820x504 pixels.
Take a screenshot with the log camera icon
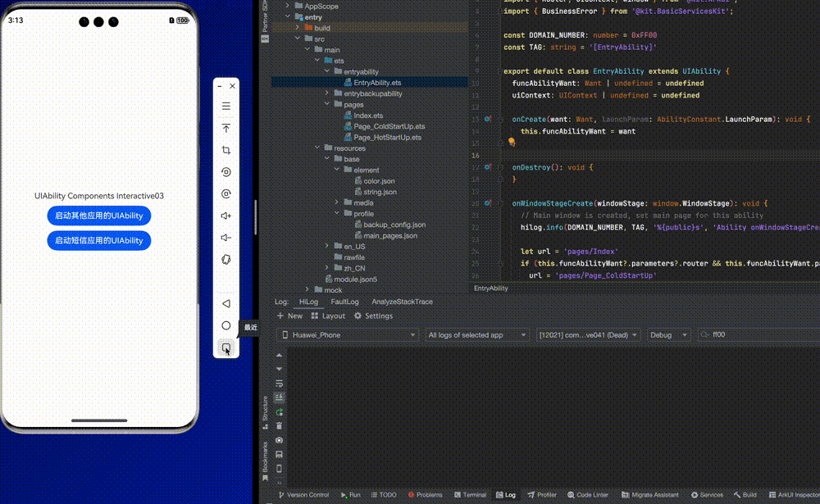click(x=280, y=440)
